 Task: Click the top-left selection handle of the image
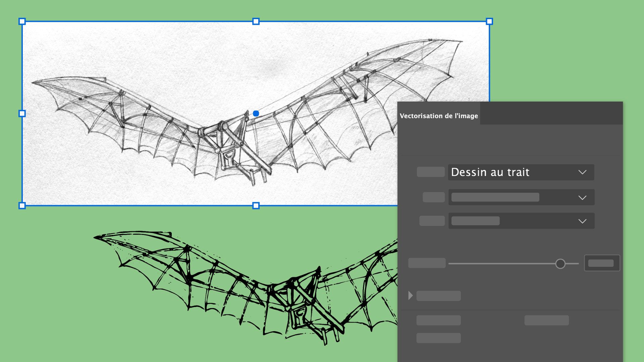tap(22, 21)
